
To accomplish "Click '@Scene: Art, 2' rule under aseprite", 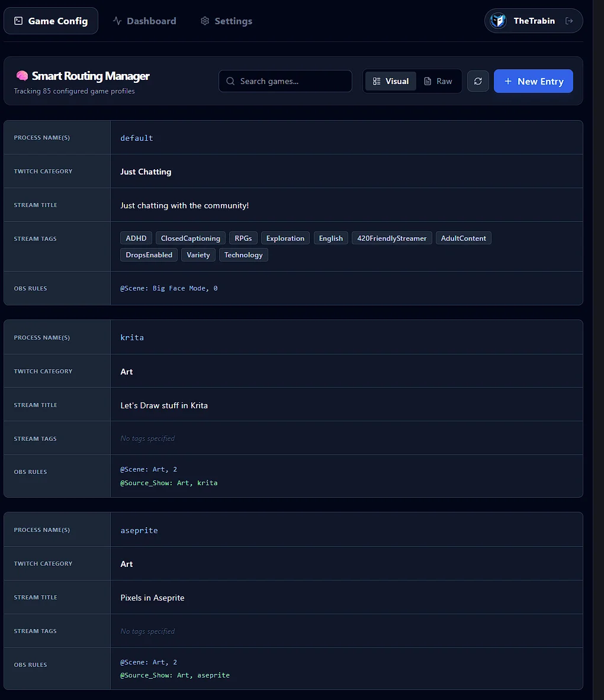I will point(149,663).
